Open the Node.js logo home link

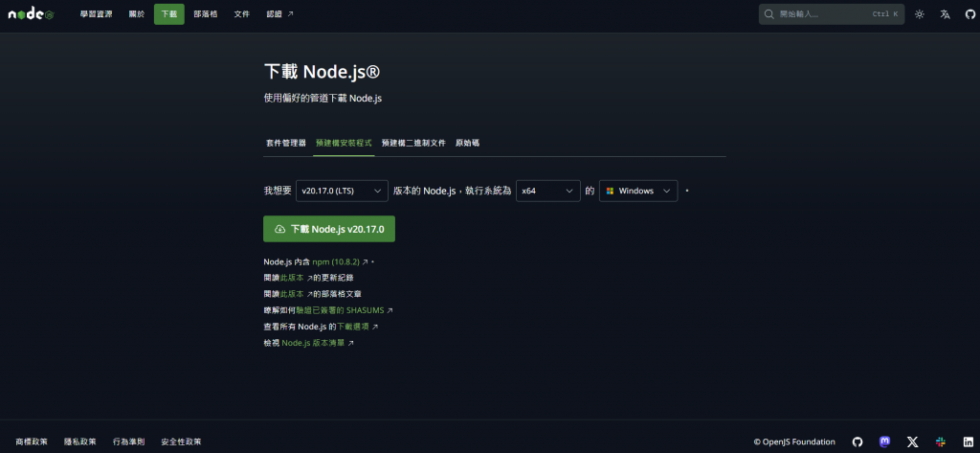31,13
